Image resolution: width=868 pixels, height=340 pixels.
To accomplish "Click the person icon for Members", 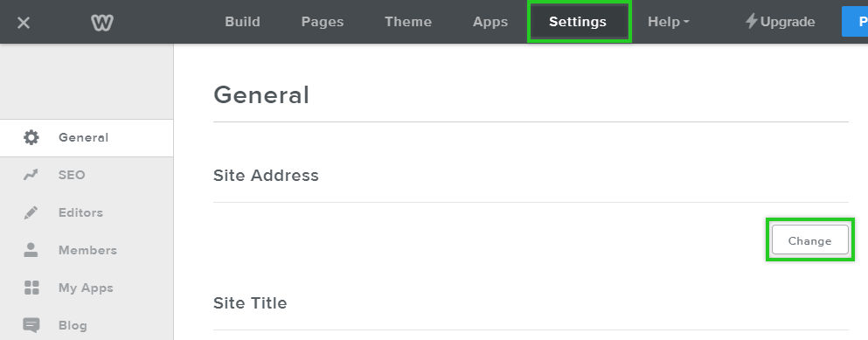I will pos(31,250).
